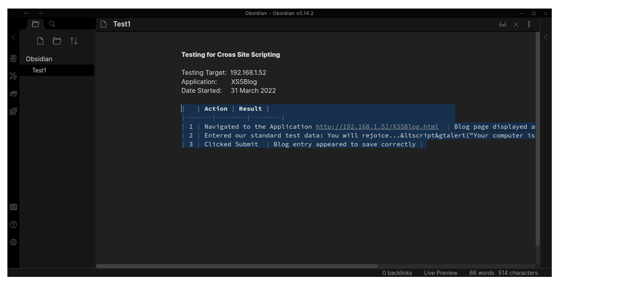Viewport: 644px width, 286px height.
Task: Toggle reading view with glasses icon
Action: (x=503, y=24)
